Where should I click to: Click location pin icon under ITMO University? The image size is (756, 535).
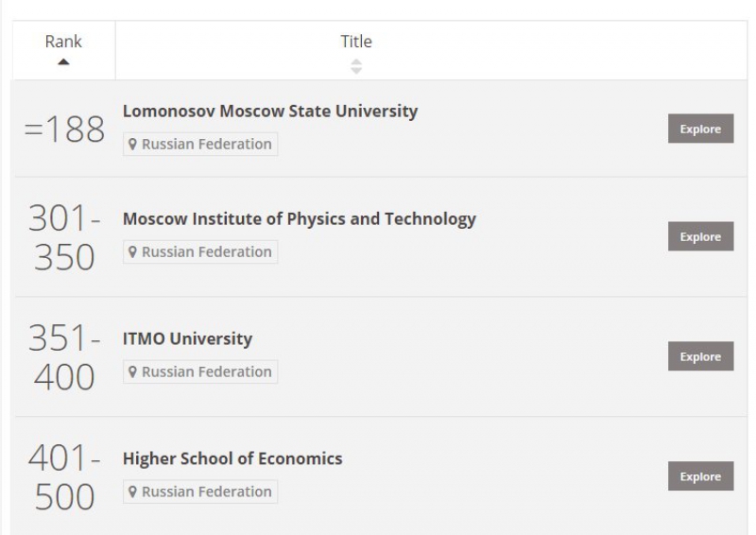133,372
